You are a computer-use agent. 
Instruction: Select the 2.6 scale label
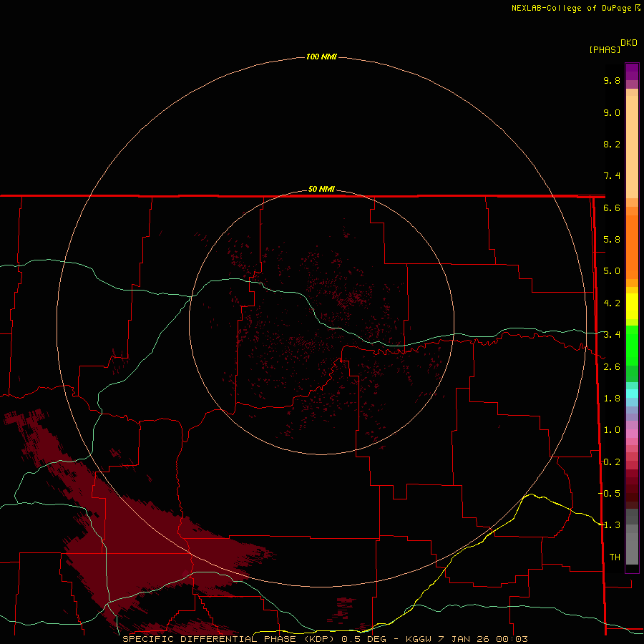612,367
